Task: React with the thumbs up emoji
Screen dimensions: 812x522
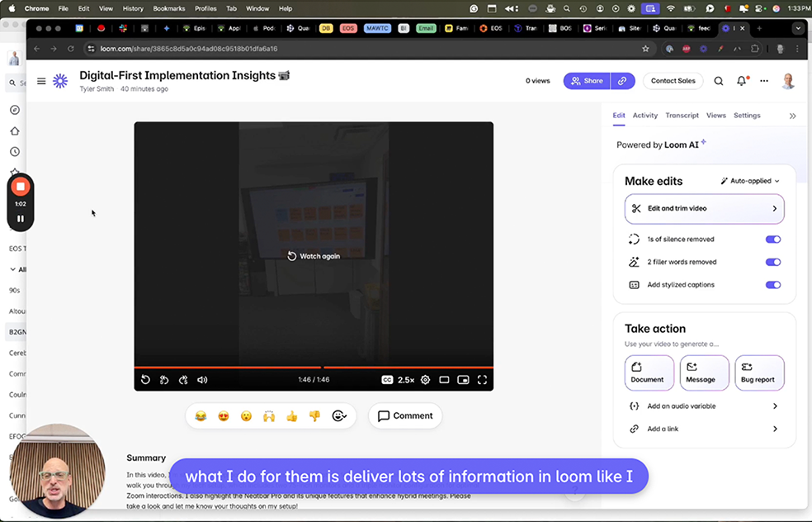Action: (x=291, y=415)
